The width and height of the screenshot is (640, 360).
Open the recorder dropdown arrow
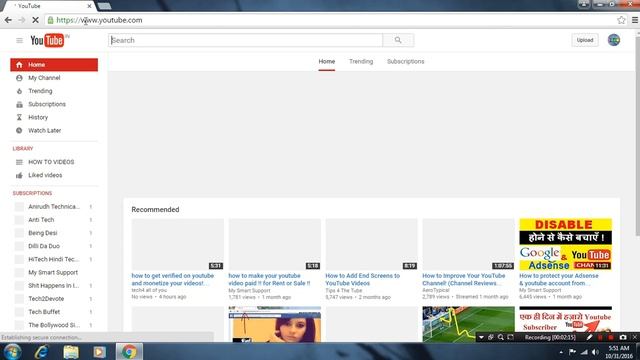(481, 337)
